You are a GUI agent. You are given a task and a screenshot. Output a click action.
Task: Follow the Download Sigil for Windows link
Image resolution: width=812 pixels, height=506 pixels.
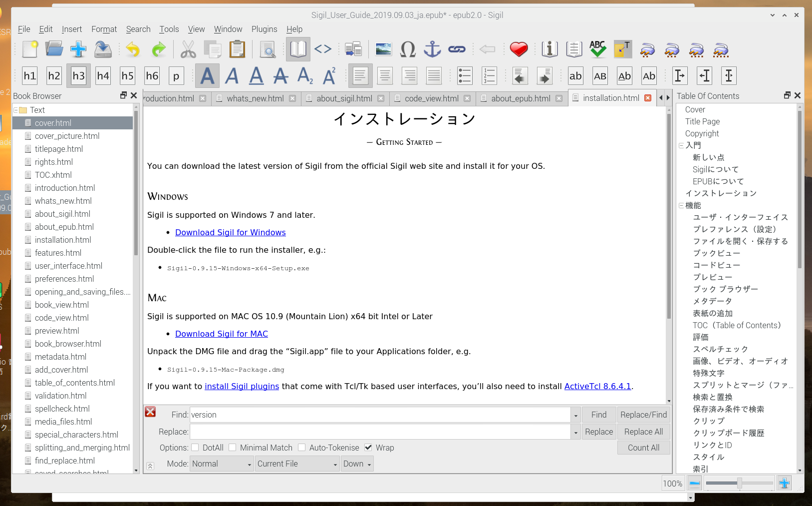[x=231, y=232]
